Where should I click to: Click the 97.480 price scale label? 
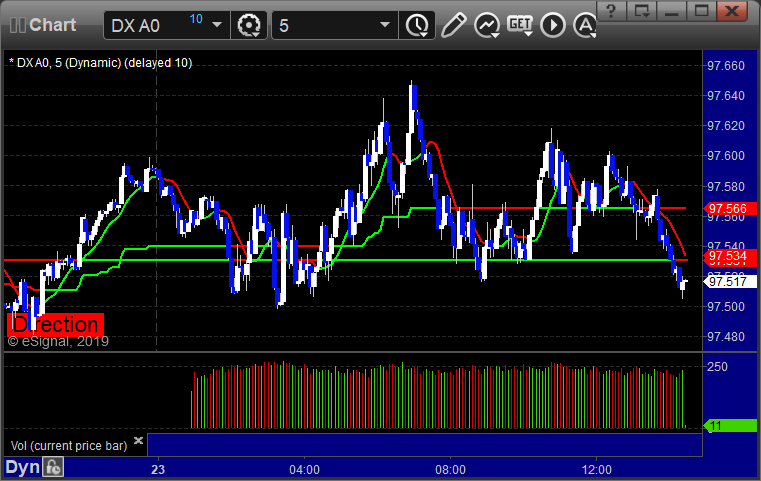[726, 336]
